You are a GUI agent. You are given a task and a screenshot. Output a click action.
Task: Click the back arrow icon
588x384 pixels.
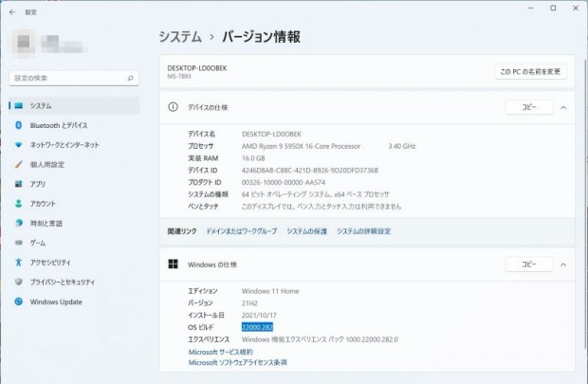12,12
